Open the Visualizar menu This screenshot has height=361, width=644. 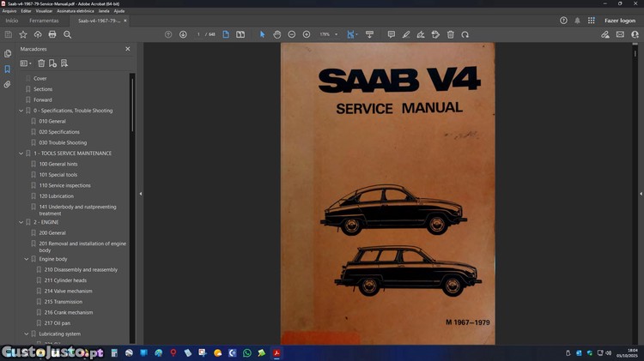coord(44,11)
